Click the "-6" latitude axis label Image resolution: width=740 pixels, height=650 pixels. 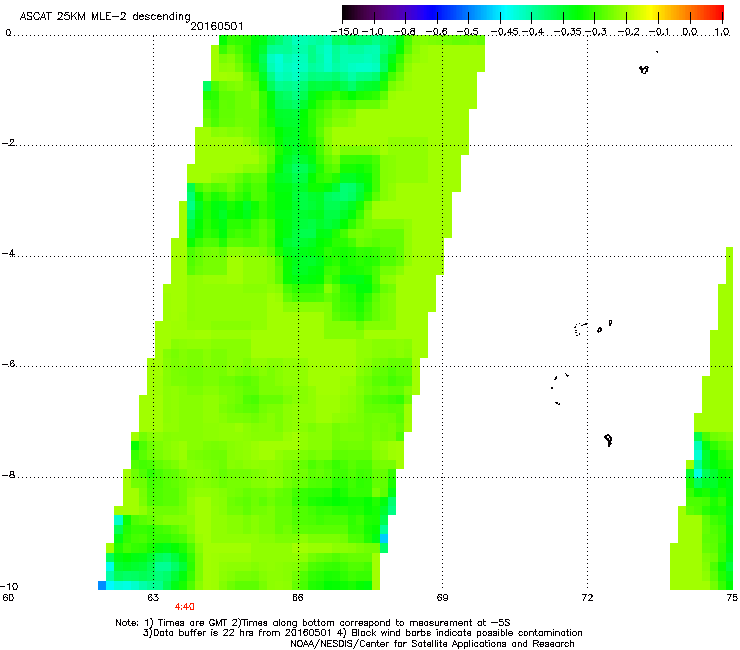9,364
